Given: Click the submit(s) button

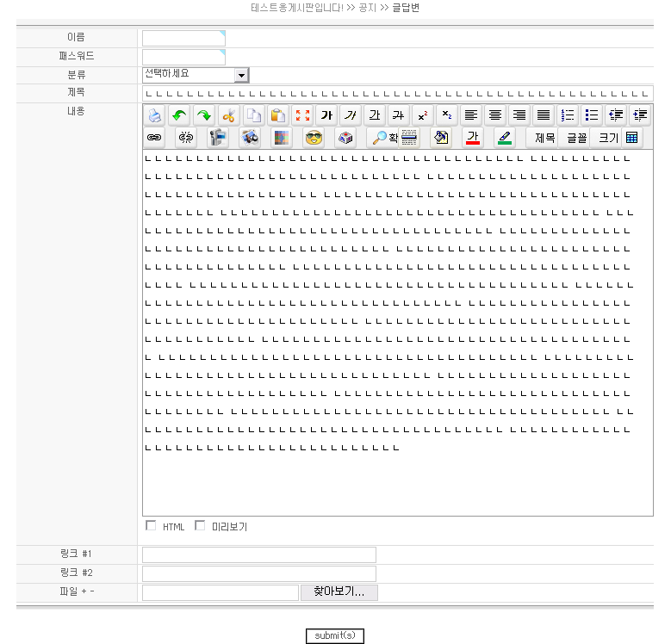Looking at the screenshot, I should point(335,636).
